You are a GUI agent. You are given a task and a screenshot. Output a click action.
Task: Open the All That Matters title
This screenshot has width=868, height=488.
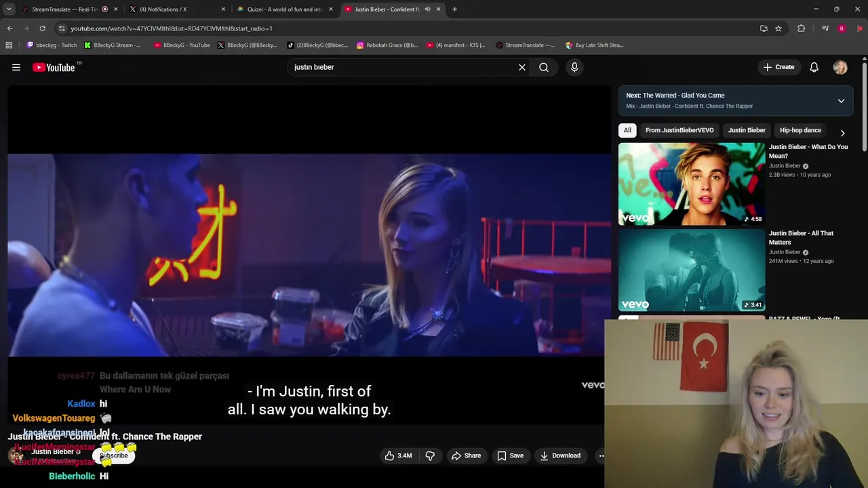[x=801, y=237]
